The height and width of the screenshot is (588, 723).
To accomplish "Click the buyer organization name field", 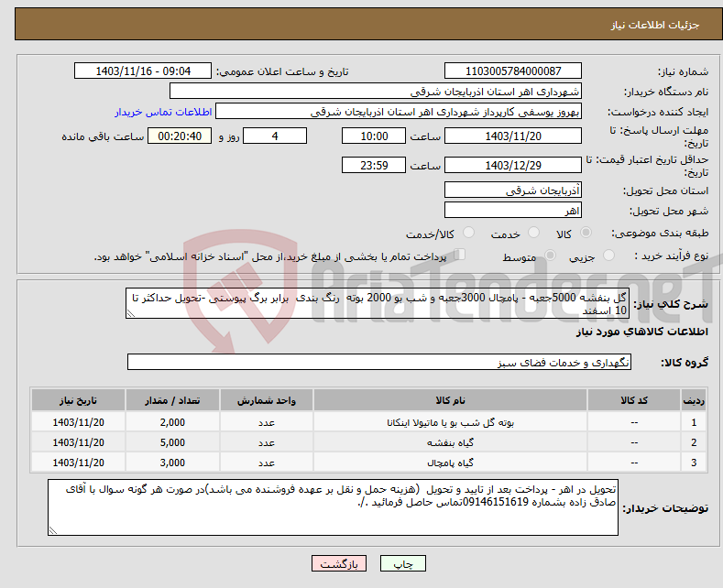I will point(376,92).
